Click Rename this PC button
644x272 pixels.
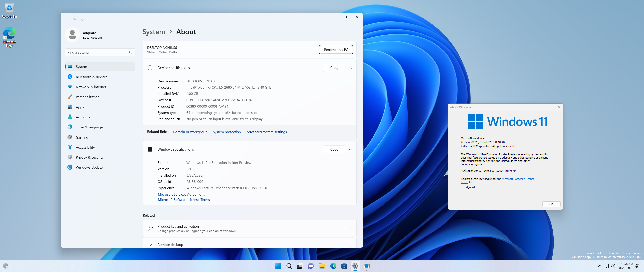[x=336, y=50]
